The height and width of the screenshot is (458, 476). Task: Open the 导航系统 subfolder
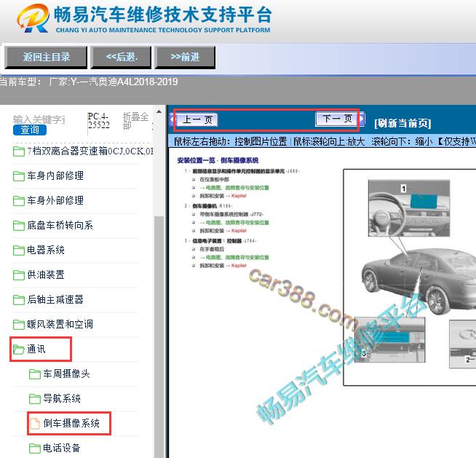(x=62, y=398)
